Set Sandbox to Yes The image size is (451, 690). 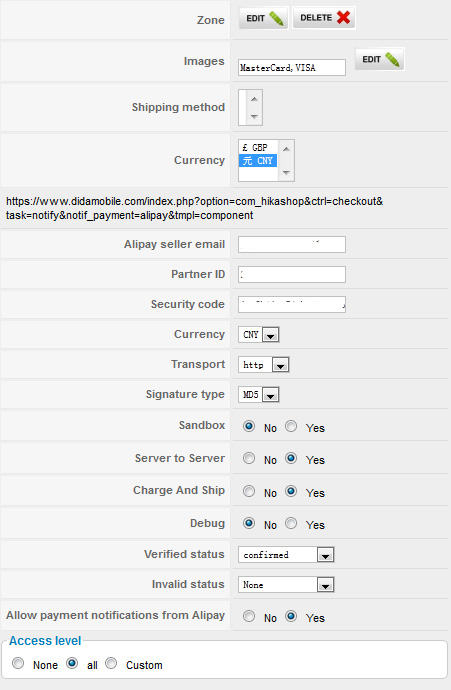[x=291, y=426]
